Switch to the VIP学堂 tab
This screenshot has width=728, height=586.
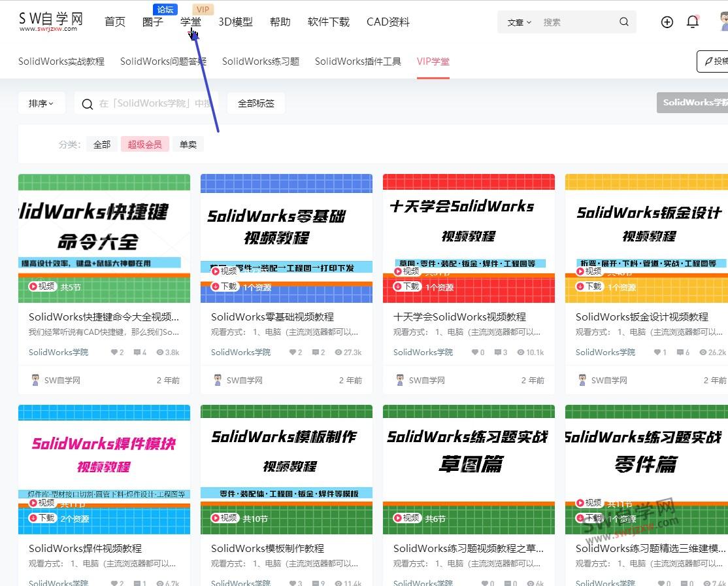point(433,61)
